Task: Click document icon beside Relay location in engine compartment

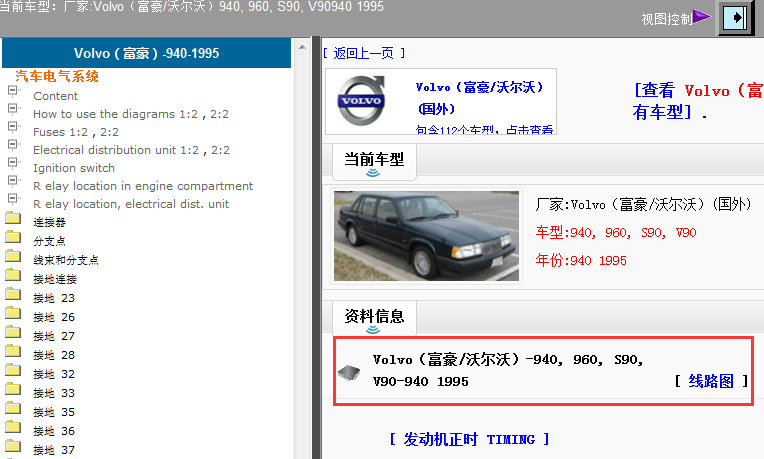Action: point(13,181)
